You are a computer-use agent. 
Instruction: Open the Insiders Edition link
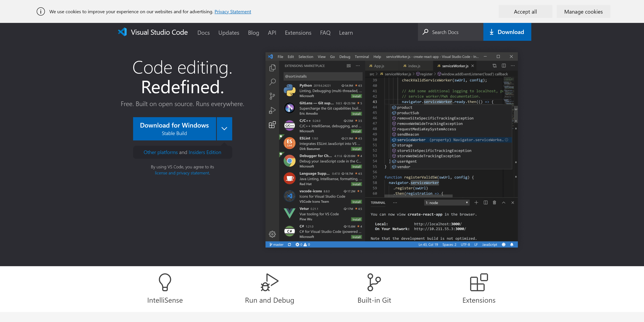(x=205, y=152)
